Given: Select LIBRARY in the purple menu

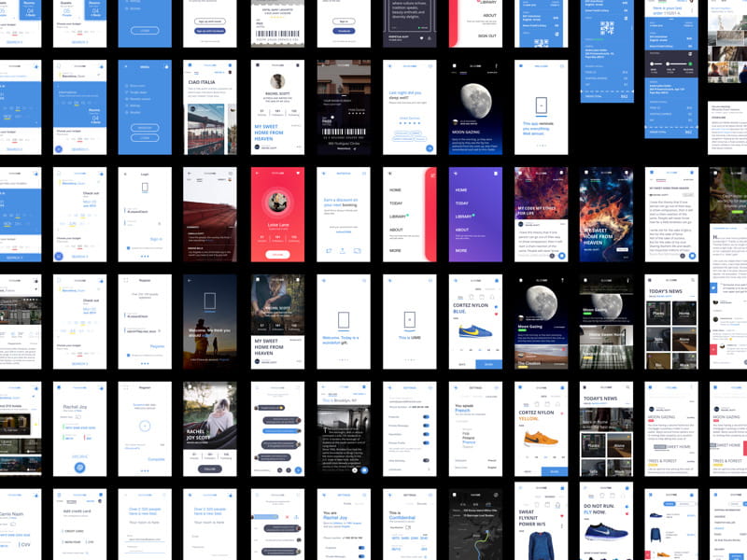Looking at the screenshot, I should click(463, 217).
